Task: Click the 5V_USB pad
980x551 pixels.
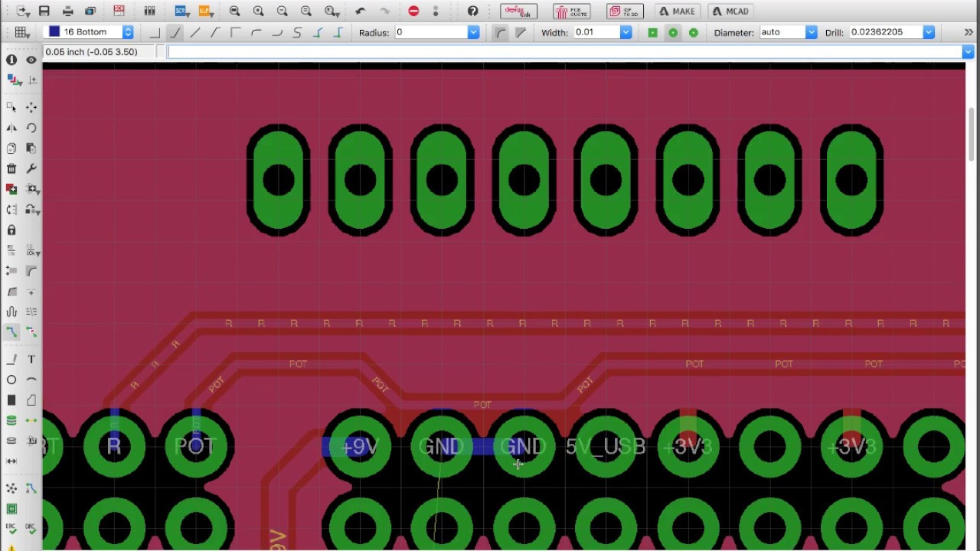Action: click(x=606, y=446)
